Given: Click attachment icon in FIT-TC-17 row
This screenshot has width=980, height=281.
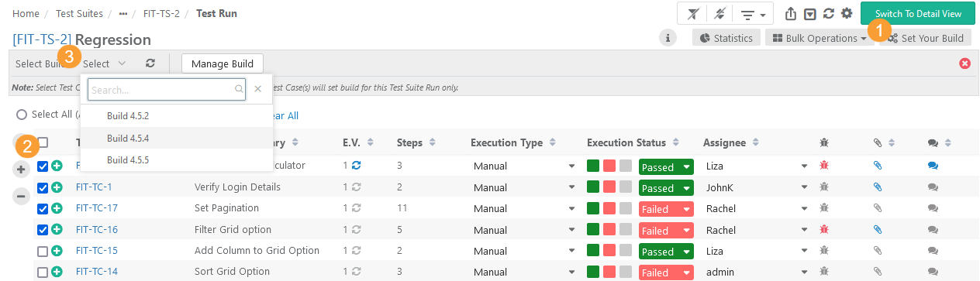Looking at the screenshot, I should (x=878, y=208).
